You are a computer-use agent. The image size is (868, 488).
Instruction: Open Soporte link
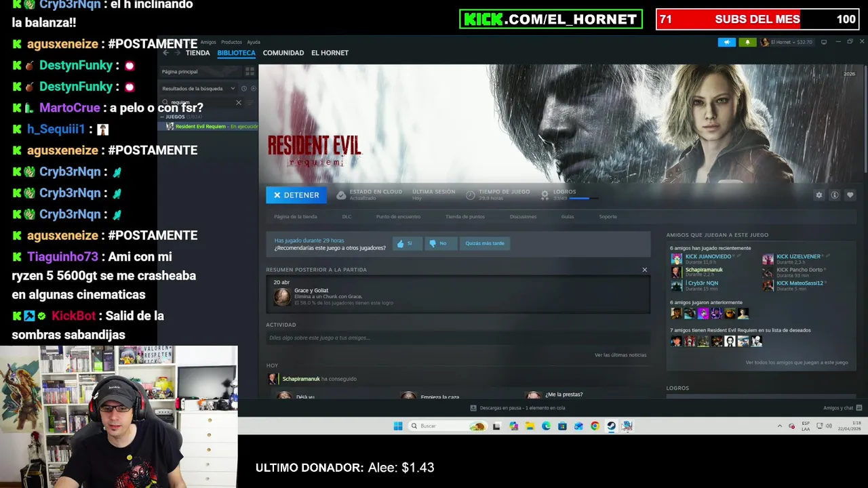tap(608, 217)
